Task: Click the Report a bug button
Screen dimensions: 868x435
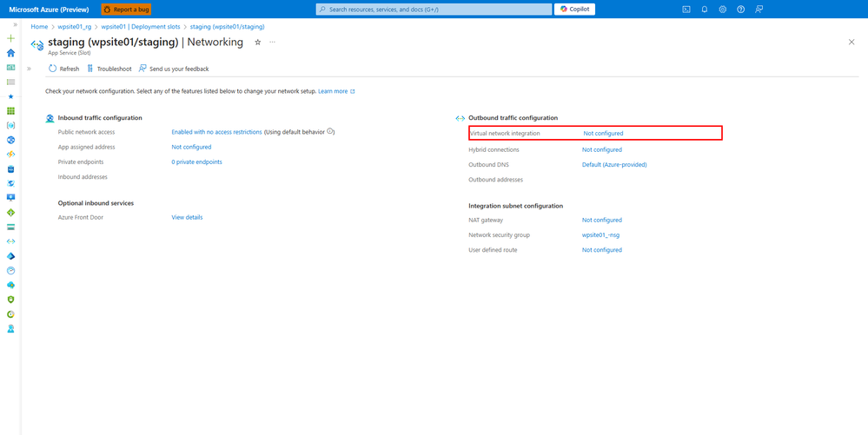Action: [x=126, y=10]
